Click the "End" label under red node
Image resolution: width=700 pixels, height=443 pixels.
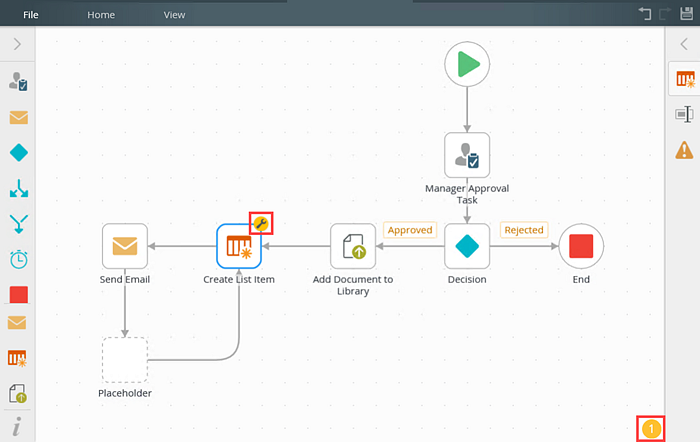(581, 279)
